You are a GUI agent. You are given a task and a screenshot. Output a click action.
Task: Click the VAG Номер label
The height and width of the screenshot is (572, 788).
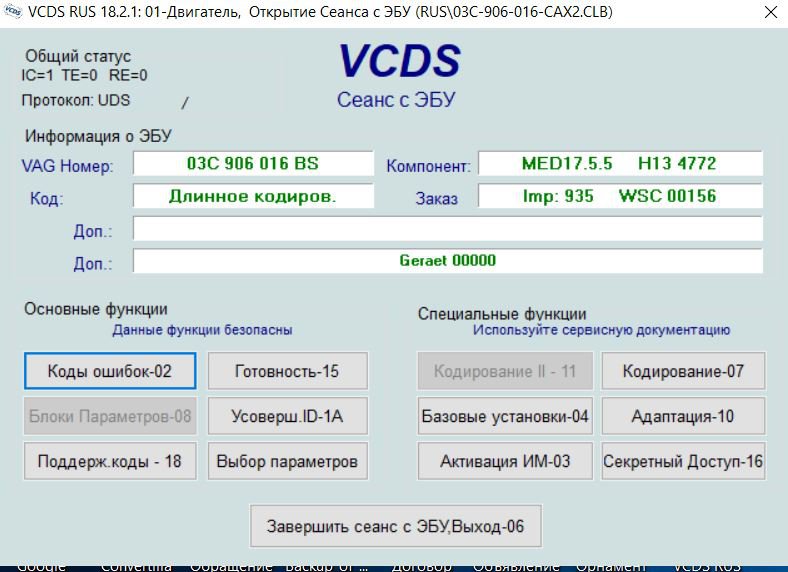67,166
